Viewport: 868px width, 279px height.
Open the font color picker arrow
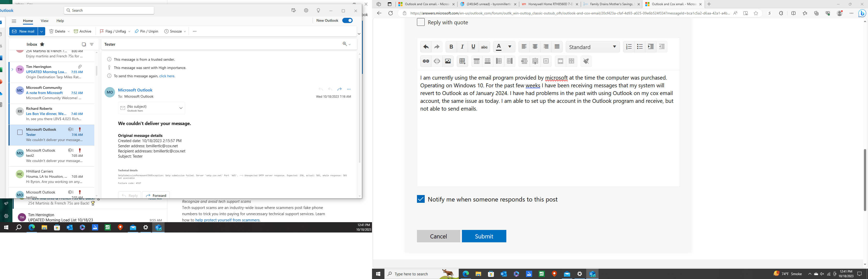click(x=509, y=47)
